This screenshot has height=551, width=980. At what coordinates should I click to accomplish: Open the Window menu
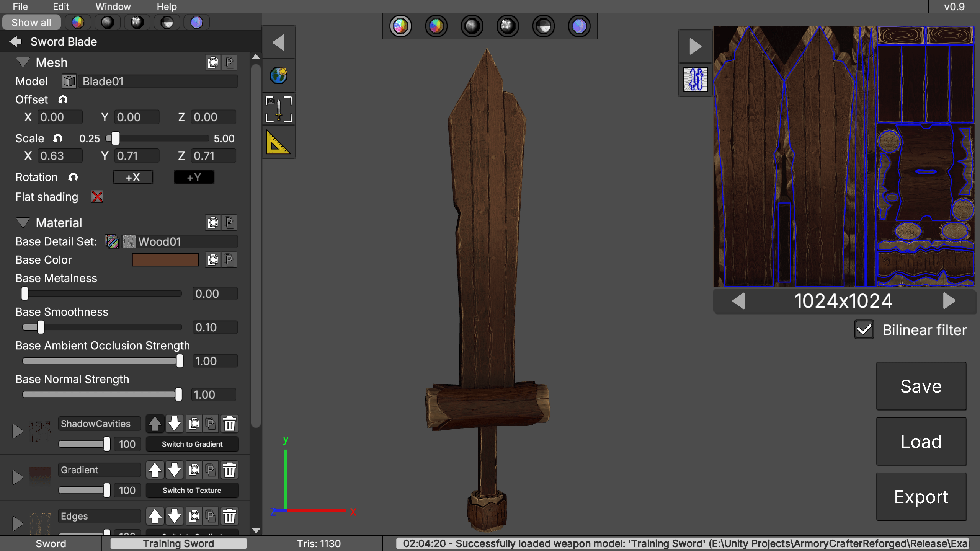(x=113, y=7)
